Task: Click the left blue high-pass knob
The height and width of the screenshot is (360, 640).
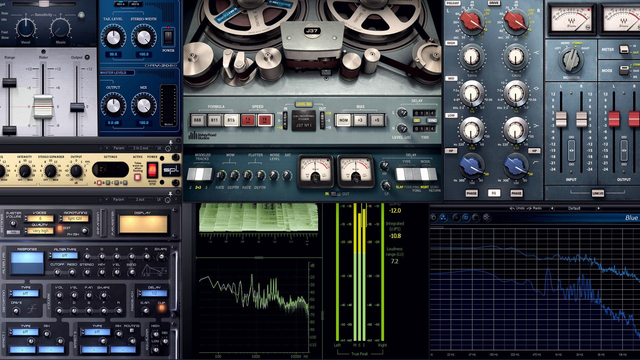Action: point(471,165)
